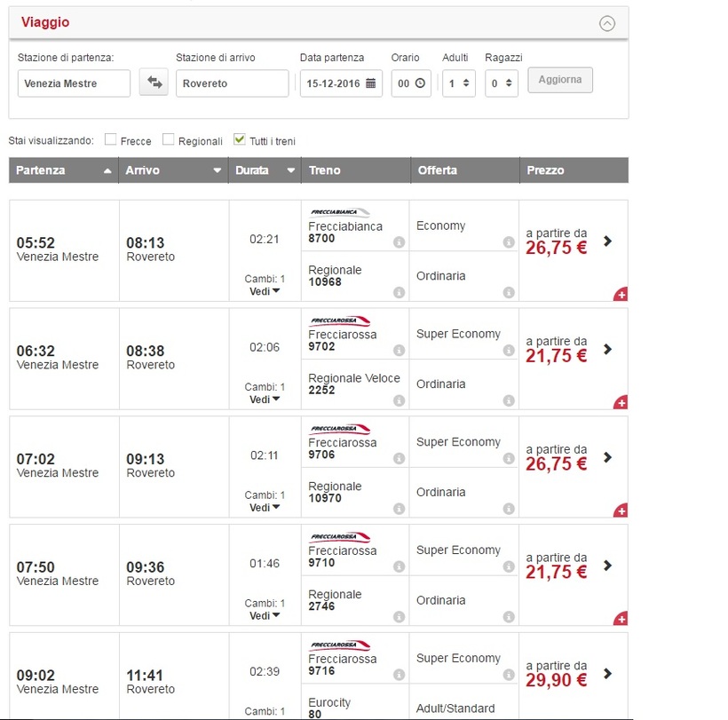Click the Stazione di arrivo field
The image size is (728, 720).
pyautogui.click(x=232, y=83)
